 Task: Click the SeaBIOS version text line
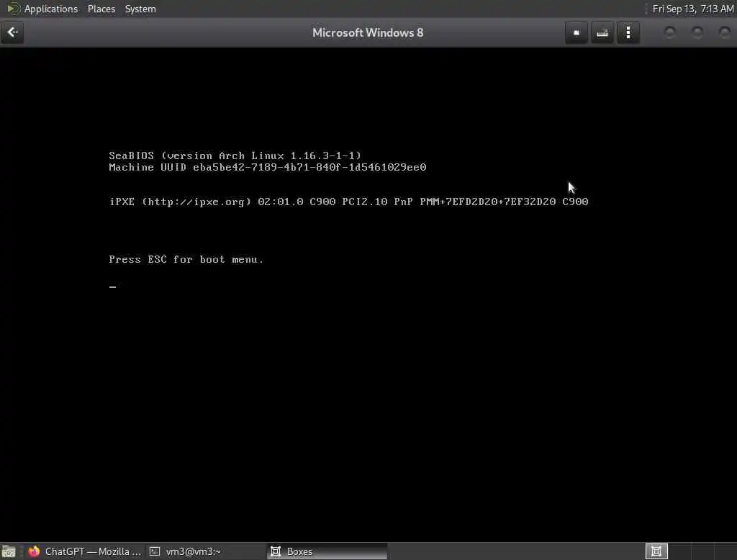235,155
